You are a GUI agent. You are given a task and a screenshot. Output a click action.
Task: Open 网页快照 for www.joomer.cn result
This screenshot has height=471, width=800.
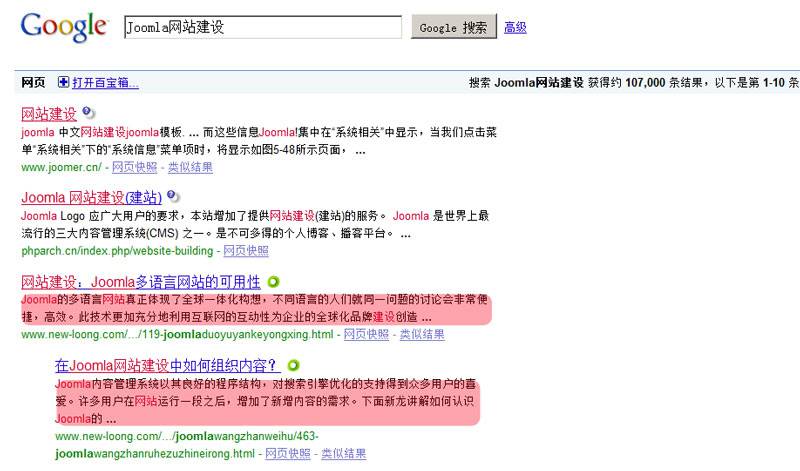tap(134, 167)
